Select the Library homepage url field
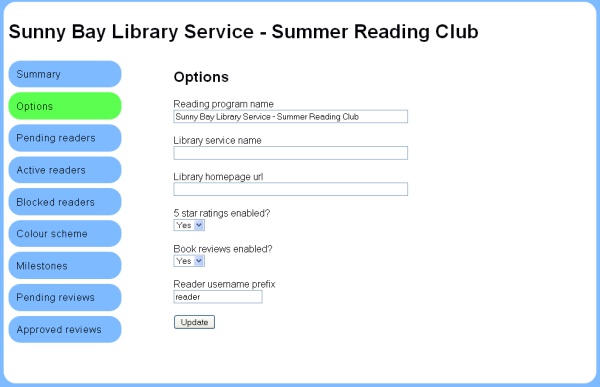This screenshot has width=600, height=387. pos(290,189)
